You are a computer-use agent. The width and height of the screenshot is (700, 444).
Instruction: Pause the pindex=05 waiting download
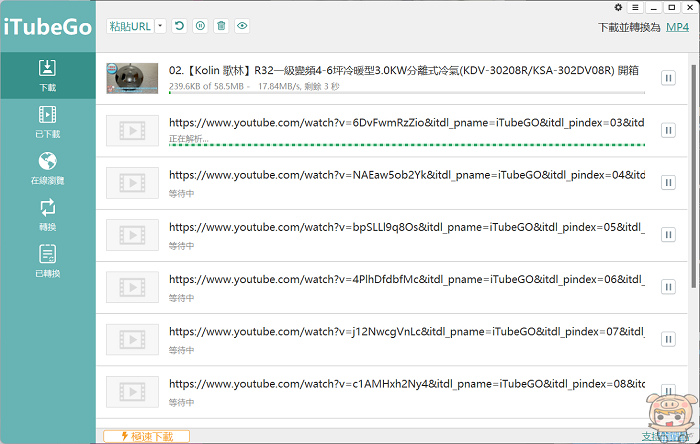coord(667,235)
